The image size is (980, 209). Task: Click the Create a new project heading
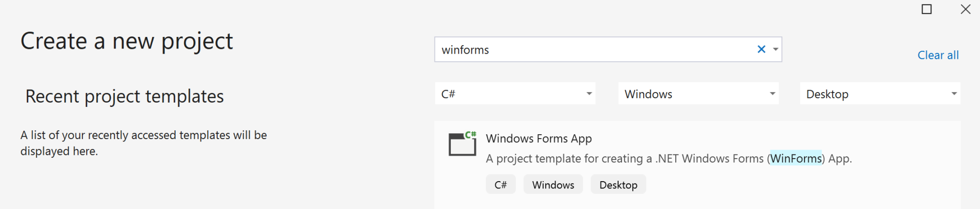127,41
